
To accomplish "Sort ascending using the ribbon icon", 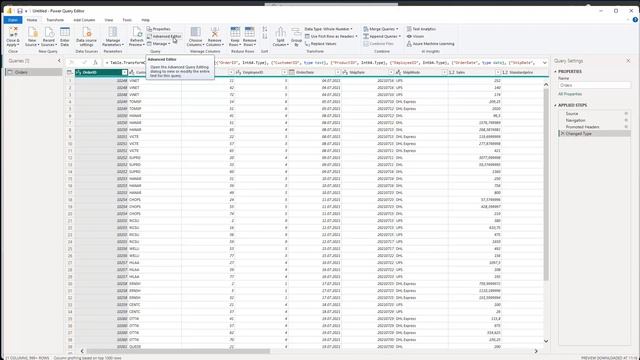I will click(265, 29).
